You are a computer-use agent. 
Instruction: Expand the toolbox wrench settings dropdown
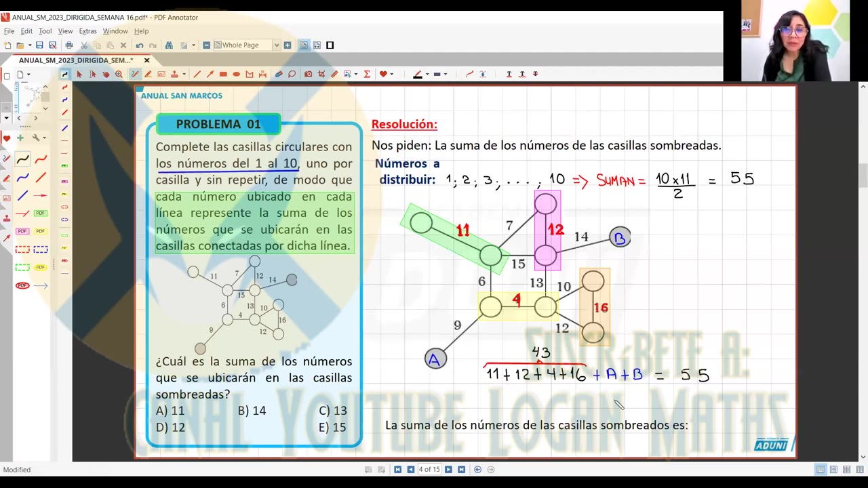[x=45, y=138]
